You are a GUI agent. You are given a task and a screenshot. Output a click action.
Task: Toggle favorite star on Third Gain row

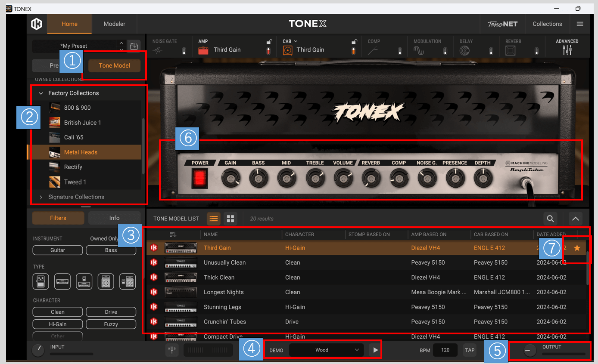pyautogui.click(x=577, y=248)
